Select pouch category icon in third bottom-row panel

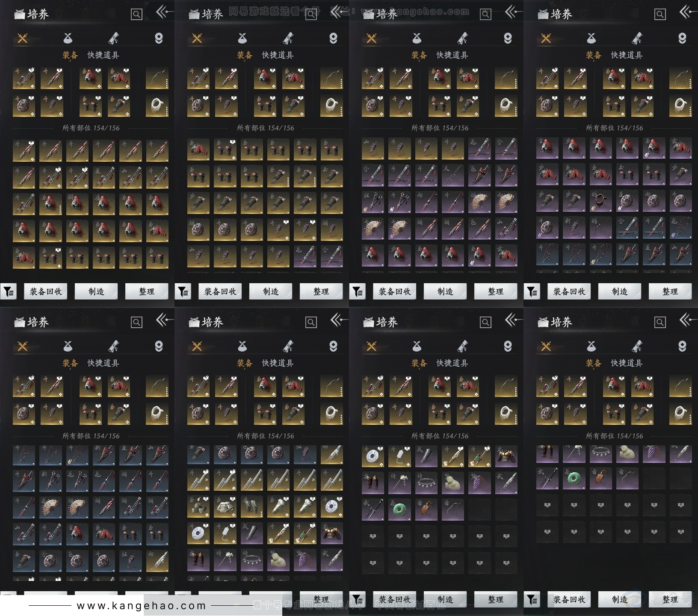[x=417, y=346]
